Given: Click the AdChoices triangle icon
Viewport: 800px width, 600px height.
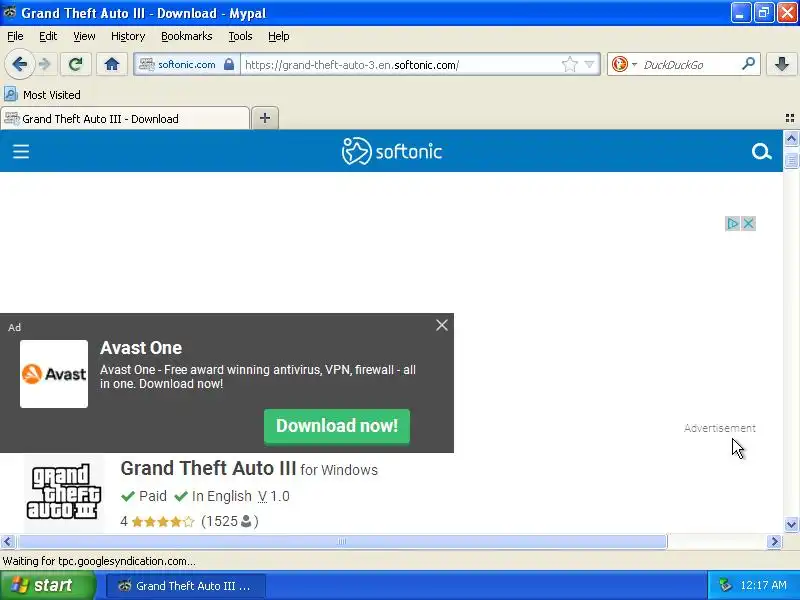Looking at the screenshot, I should coord(732,223).
